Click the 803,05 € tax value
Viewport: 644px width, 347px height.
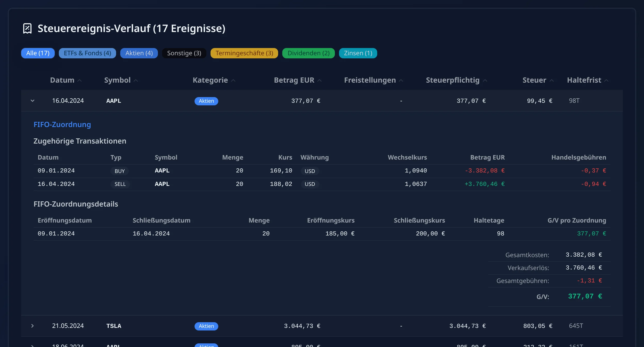coord(538,326)
